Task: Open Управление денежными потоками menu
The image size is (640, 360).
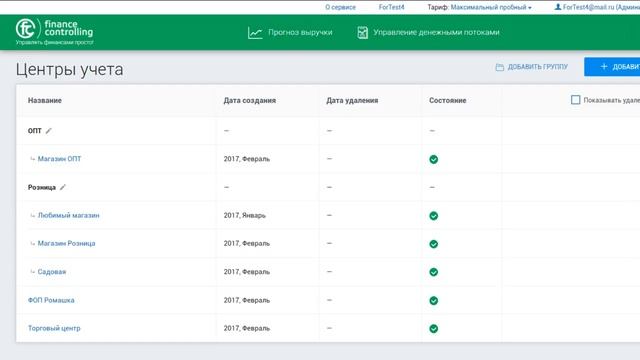Action: (x=428, y=33)
